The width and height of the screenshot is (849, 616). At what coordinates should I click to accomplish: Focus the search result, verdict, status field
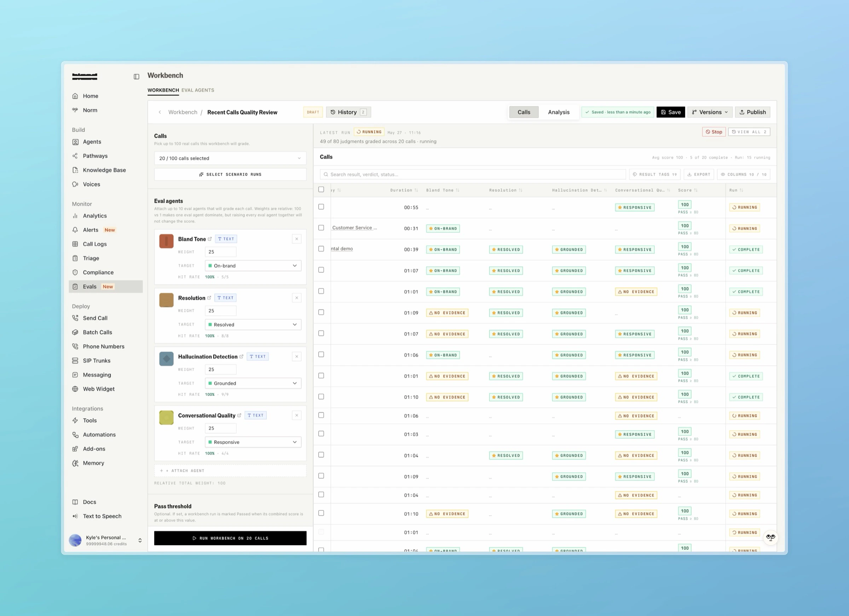473,174
